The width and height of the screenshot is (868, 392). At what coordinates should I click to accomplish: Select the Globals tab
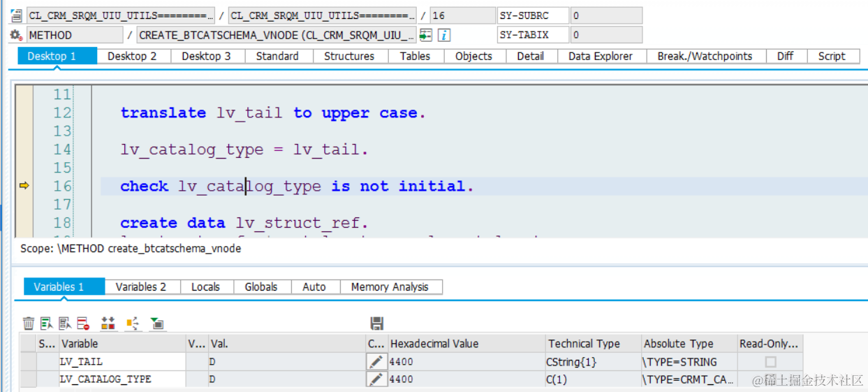pyautogui.click(x=261, y=286)
